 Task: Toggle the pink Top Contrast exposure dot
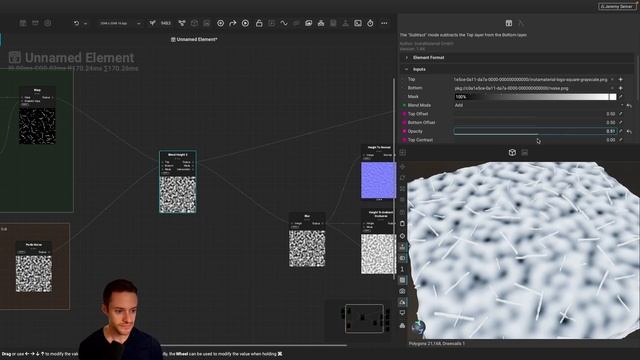point(404,140)
